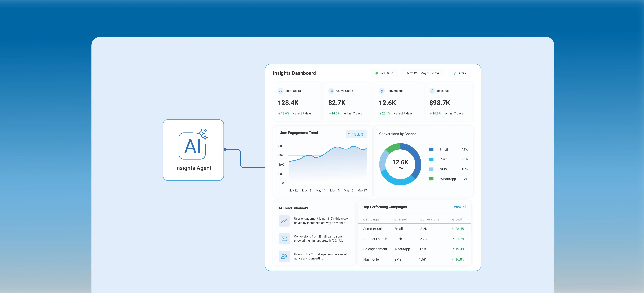Select the Re-engagement campaign row
644x293 pixels.
point(415,249)
